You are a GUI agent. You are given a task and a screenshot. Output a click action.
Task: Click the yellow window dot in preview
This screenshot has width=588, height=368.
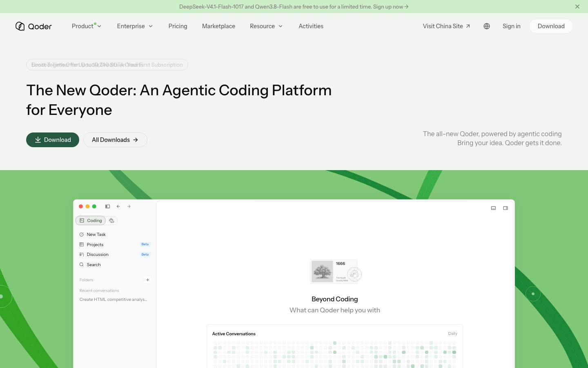[87, 206]
